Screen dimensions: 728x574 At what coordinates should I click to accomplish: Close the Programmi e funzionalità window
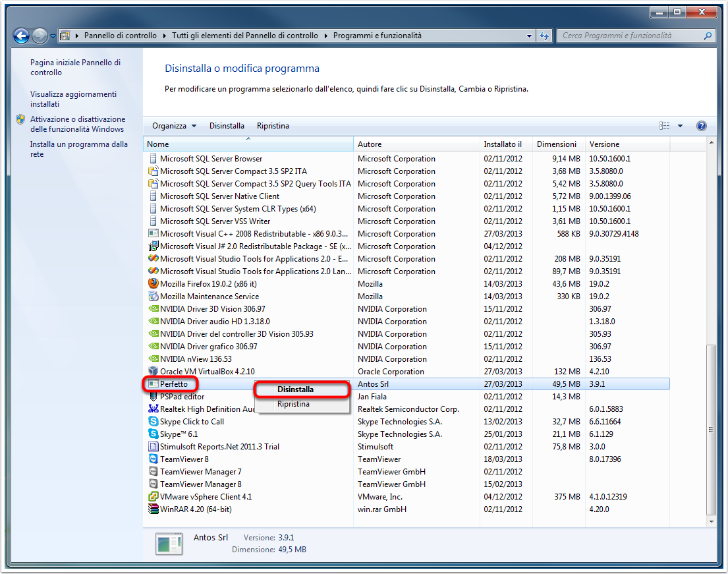tap(702, 12)
